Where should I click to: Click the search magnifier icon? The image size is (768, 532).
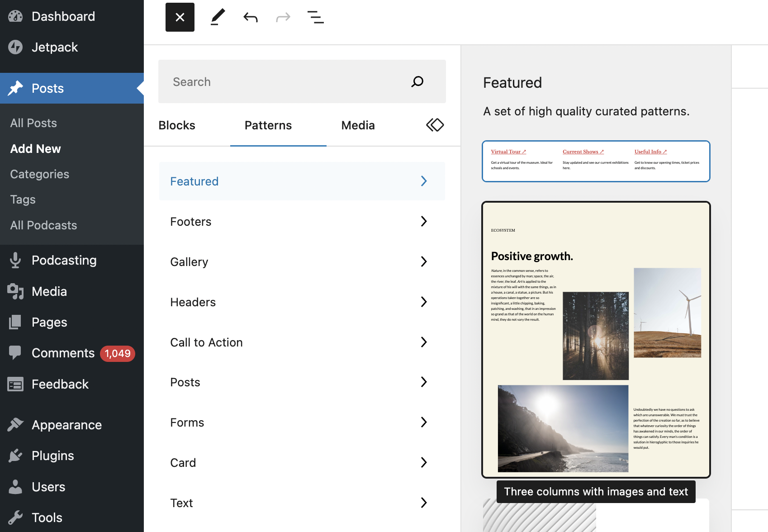pos(417,81)
